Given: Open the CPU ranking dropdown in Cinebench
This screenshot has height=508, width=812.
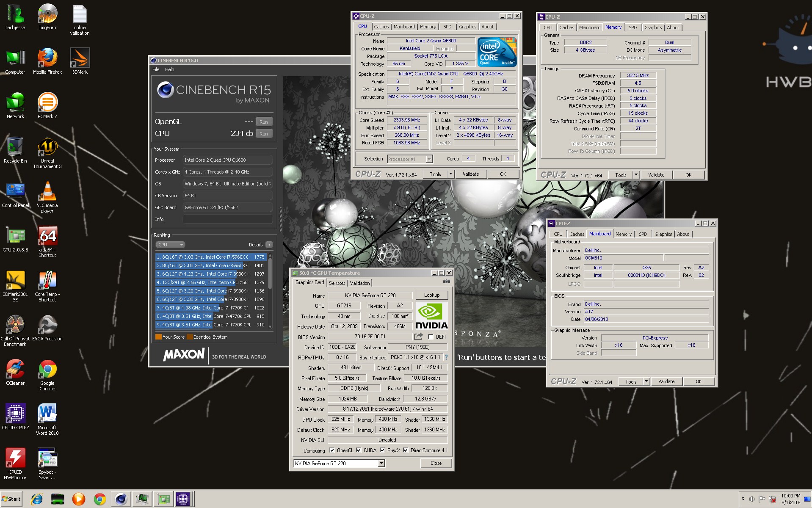Looking at the screenshot, I should (170, 245).
